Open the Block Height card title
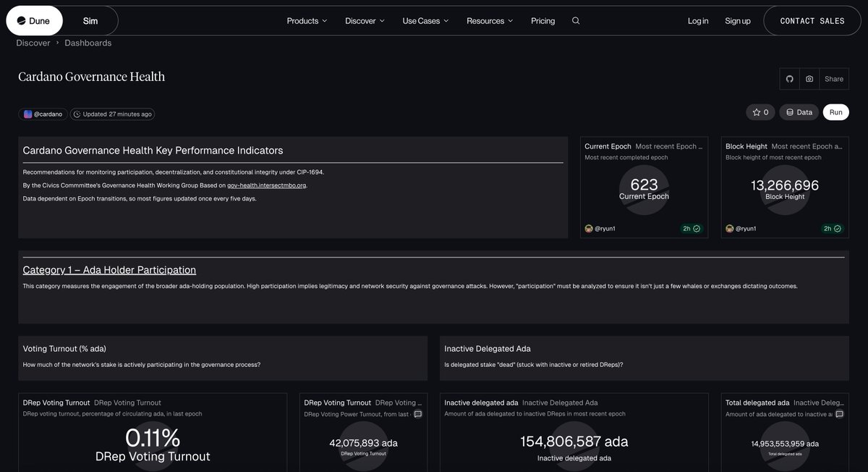 coord(746,146)
